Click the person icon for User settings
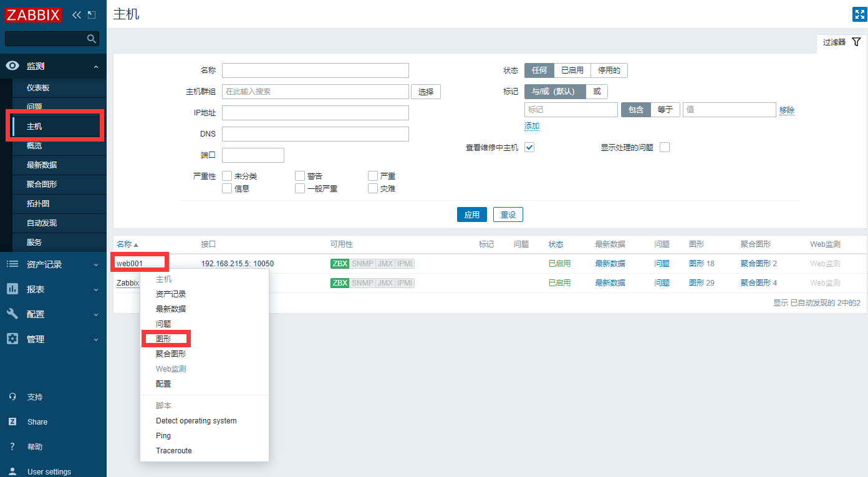Viewport: 868px width, 477px height. pyautogui.click(x=12, y=471)
